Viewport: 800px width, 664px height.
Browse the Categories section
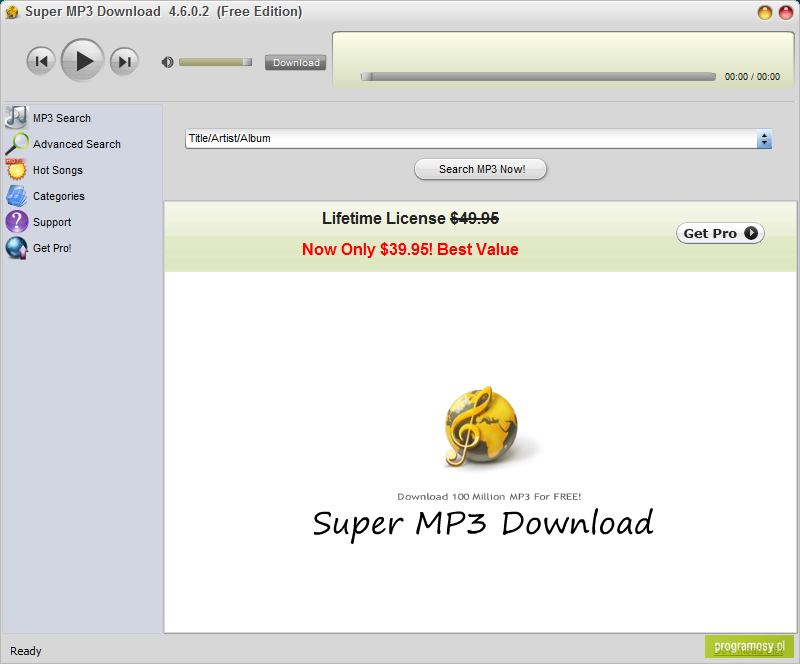(x=59, y=196)
